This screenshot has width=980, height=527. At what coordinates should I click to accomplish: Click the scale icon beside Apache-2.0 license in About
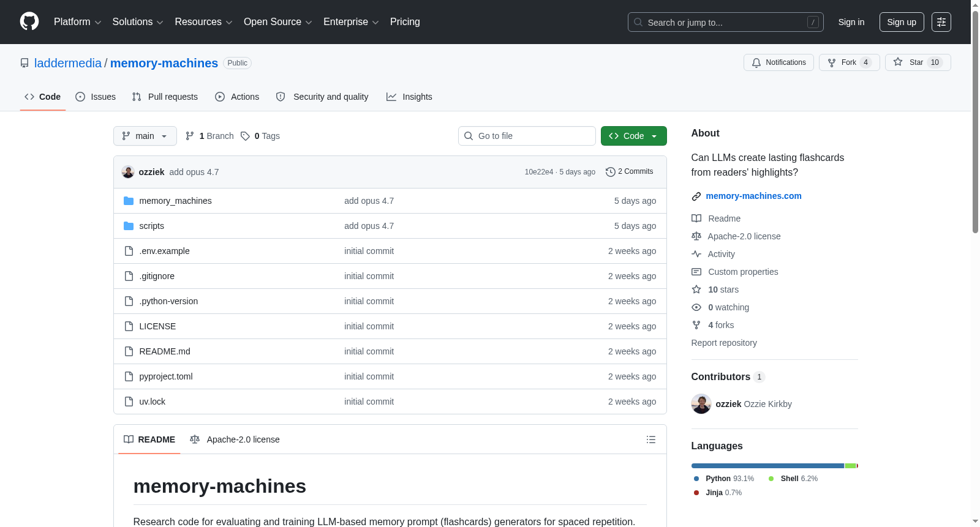[696, 236]
